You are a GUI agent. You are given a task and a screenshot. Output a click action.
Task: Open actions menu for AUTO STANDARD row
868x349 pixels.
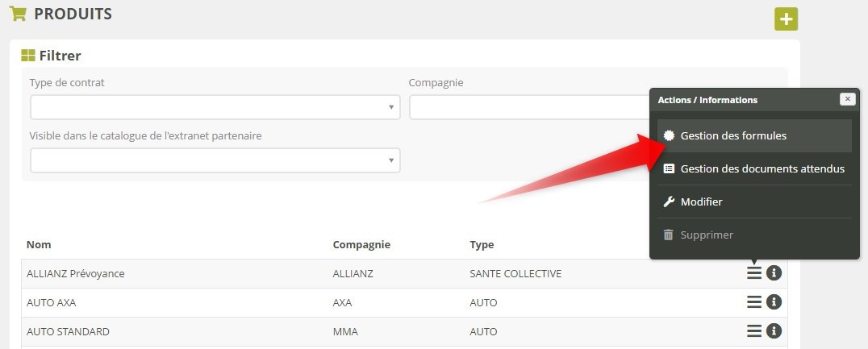click(754, 331)
